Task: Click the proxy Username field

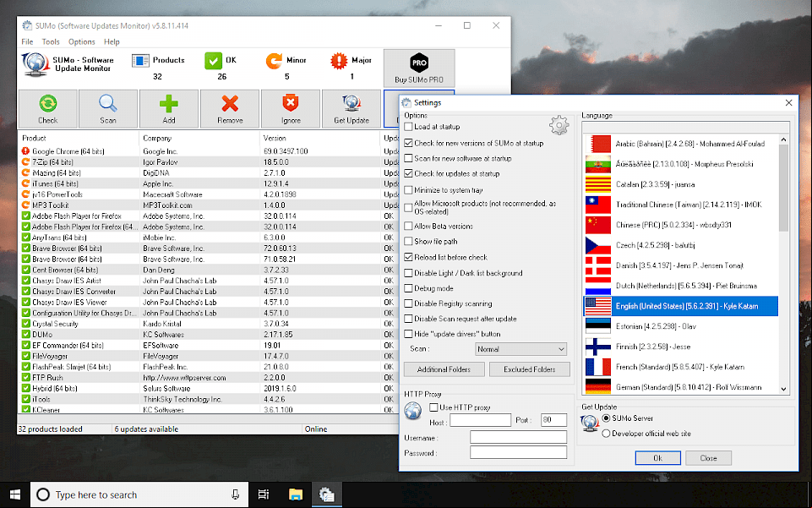Action: (x=518, y=438)
